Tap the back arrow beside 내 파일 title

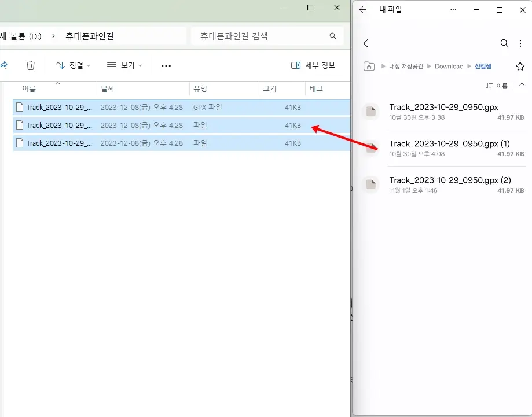pyautogui.click(x=362, y=9)
